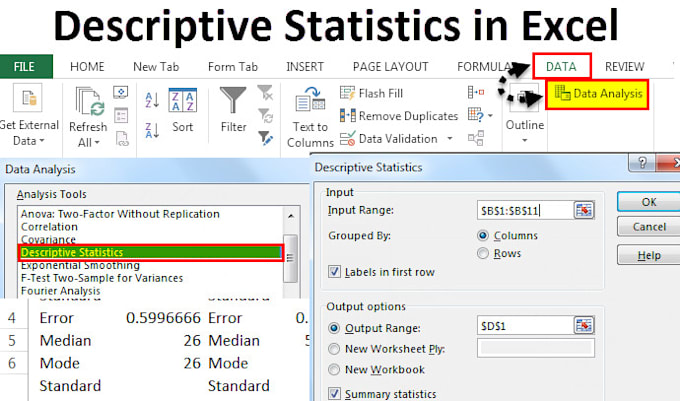Select Descriptive Statistics in the list

coord(150,252)
